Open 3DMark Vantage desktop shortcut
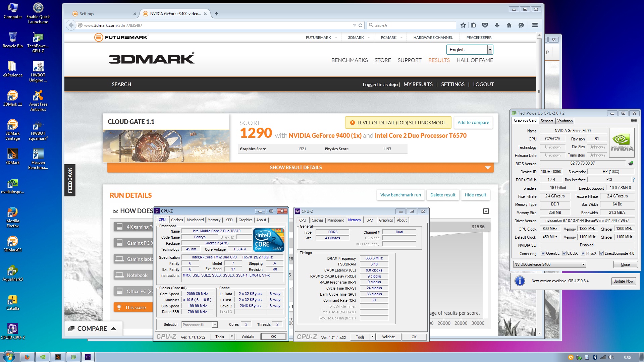644x362 pixels. [12, 130]
